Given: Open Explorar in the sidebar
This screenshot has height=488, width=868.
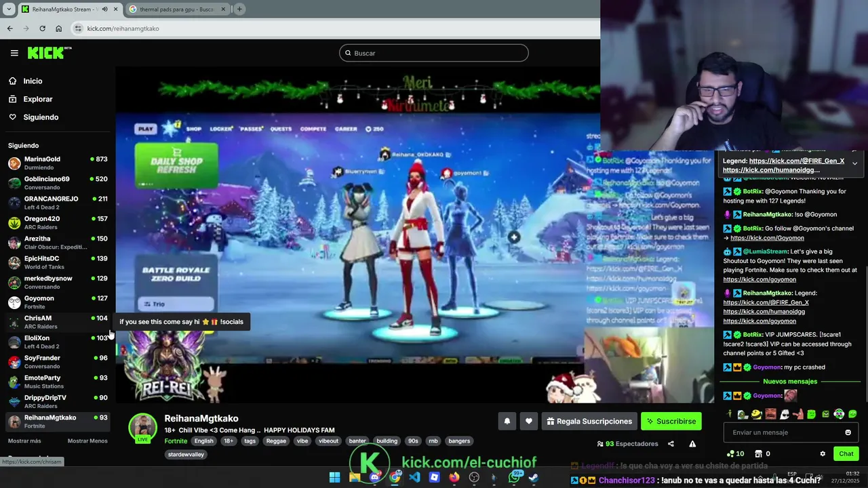Looking at the screenshot, I should pos(38,99).
